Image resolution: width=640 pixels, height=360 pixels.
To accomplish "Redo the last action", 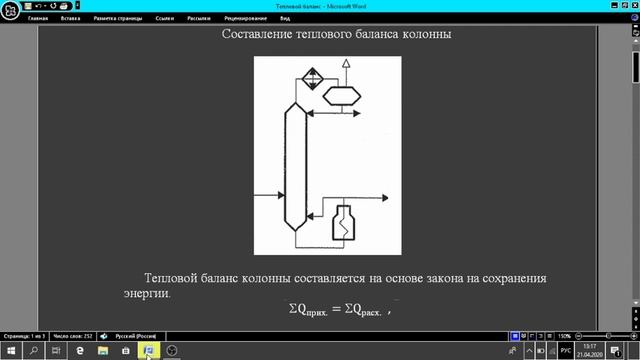I will click(53, 6).
